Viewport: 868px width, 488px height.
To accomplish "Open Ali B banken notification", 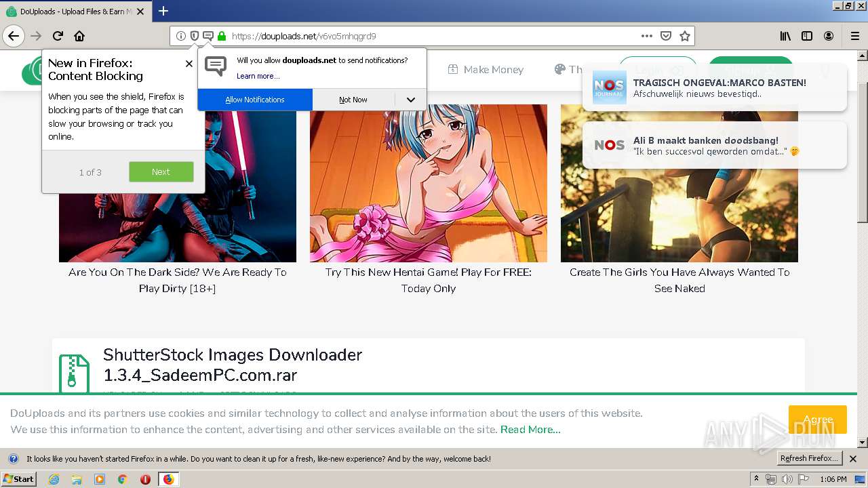I will click(715, 145).
